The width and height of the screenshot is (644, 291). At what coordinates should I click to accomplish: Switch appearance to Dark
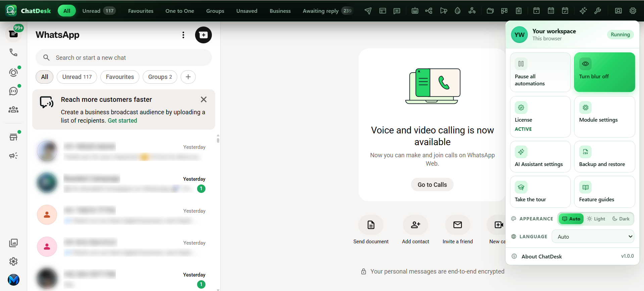coord(621,219)
